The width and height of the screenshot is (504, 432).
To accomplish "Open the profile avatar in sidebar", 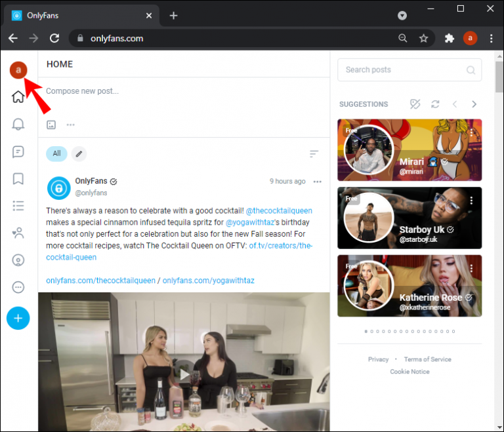I will coord(18,70).
